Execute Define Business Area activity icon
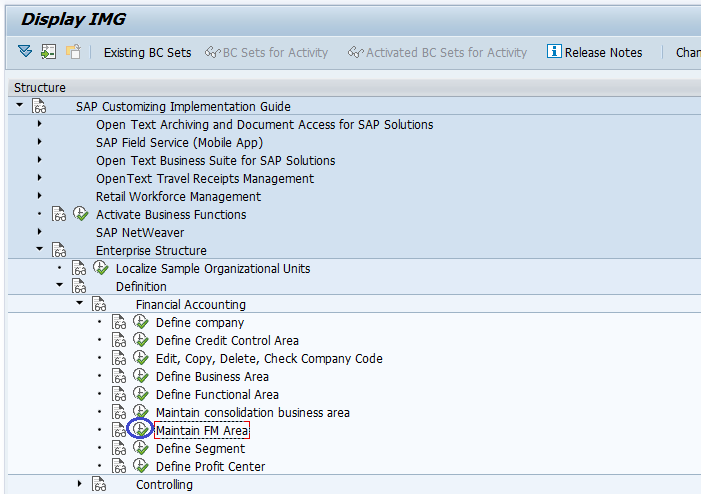The width and height of the screenshot is (701, 494). coord(141,376)
